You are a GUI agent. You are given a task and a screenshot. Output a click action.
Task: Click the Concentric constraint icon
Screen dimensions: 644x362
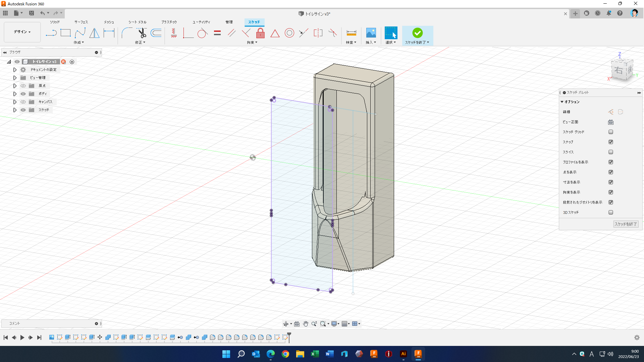(x=289, y=33)
